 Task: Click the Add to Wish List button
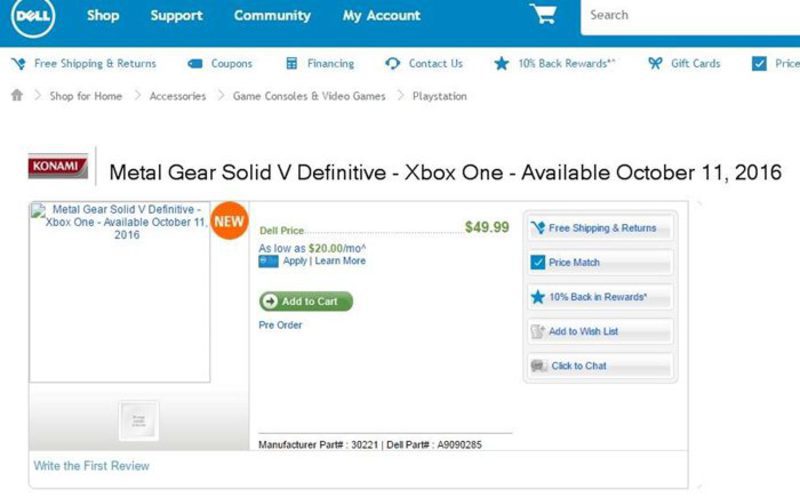tap(598, 332)
